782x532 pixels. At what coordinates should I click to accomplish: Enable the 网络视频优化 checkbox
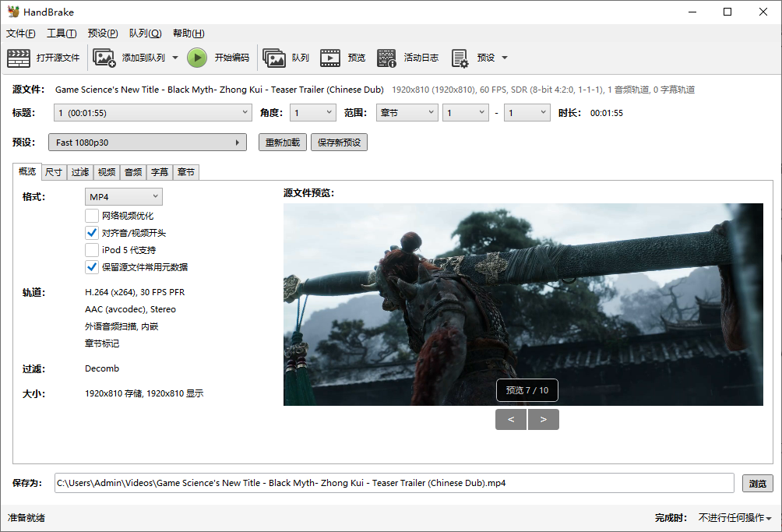pyautogui.click(x=92, y=216)
